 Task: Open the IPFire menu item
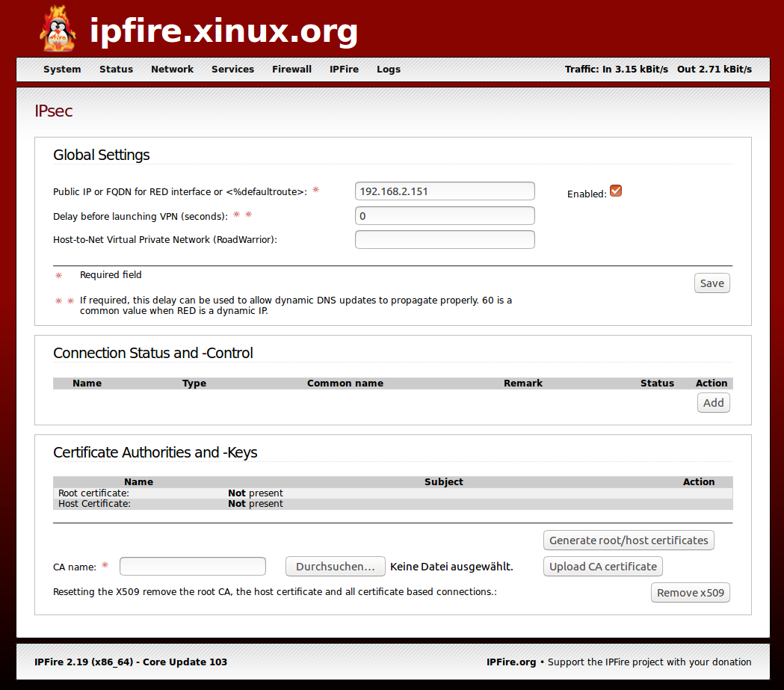click(344, 69)
